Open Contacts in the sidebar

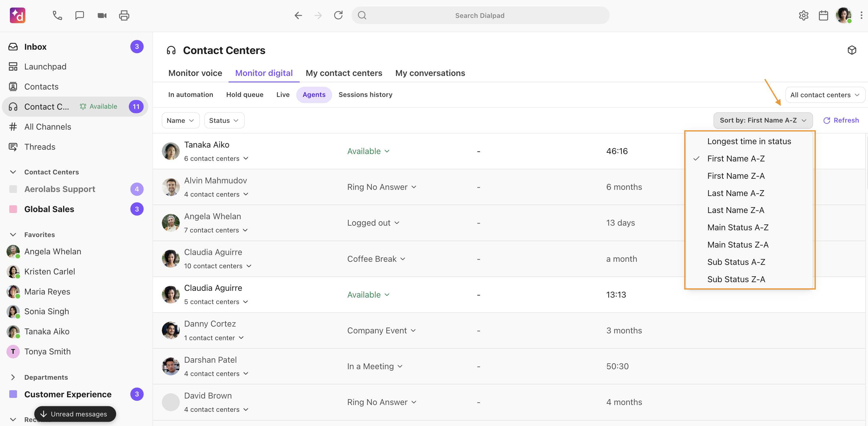point(76,86)
